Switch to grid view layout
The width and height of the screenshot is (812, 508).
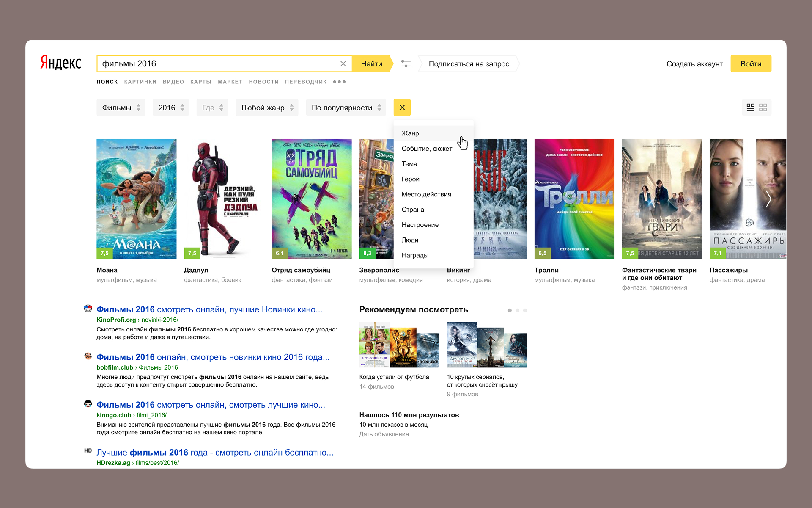coord(763,108)
